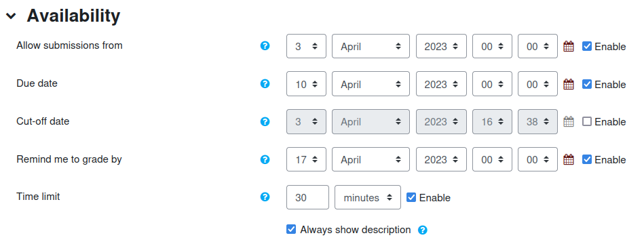Enable the Cut-off date checkbox

(587, 122)
